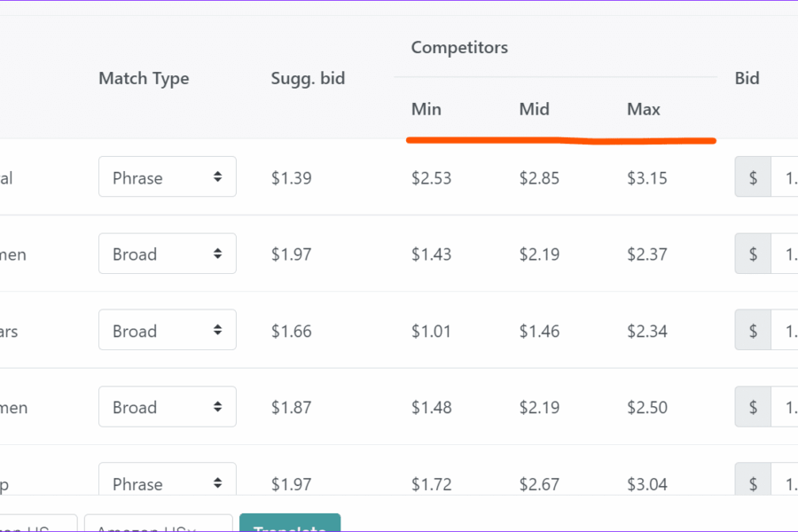Click the Match Type column header
The height and width of the screenshot is (532, 798).
pyautogui.click(x=144, y=78)
